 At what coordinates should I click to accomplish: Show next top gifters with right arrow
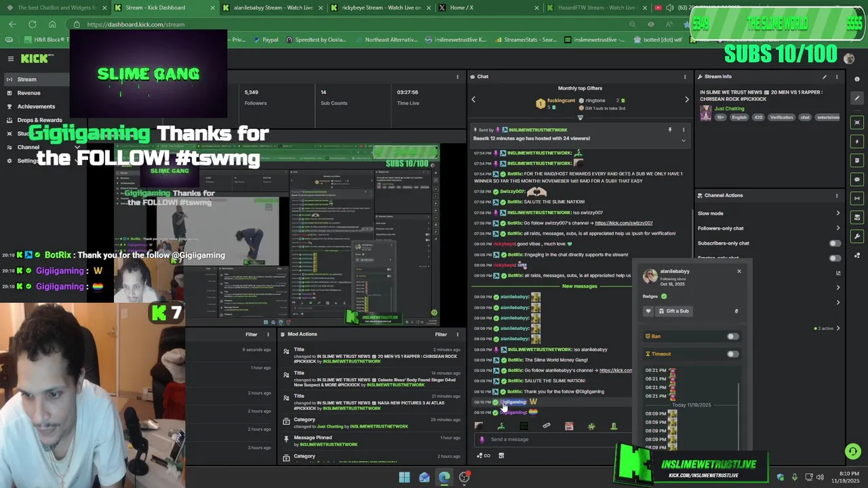(x=686, y=100)
